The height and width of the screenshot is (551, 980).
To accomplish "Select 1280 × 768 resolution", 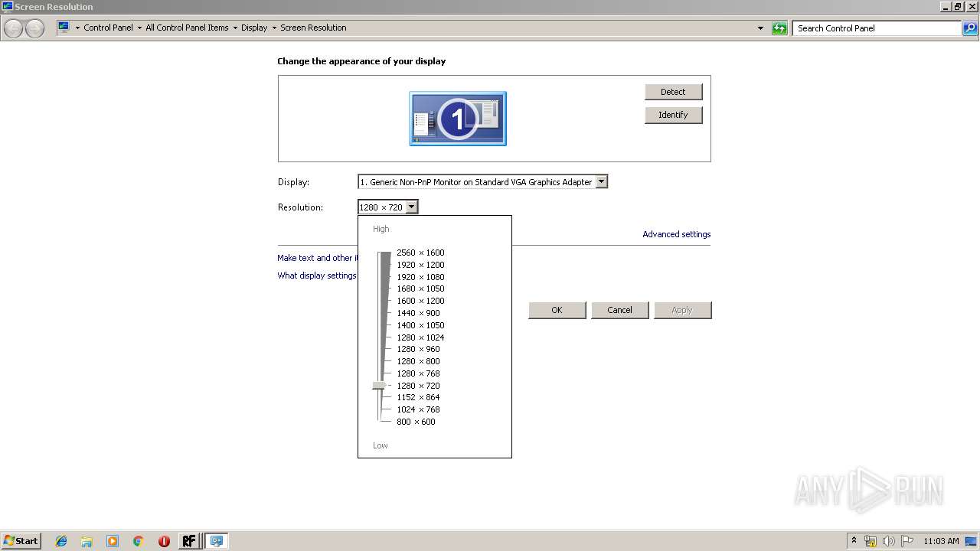I will tap(418, 373).
